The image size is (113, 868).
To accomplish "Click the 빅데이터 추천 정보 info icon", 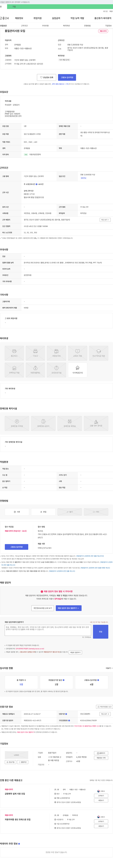I will (x=19, y=844).
